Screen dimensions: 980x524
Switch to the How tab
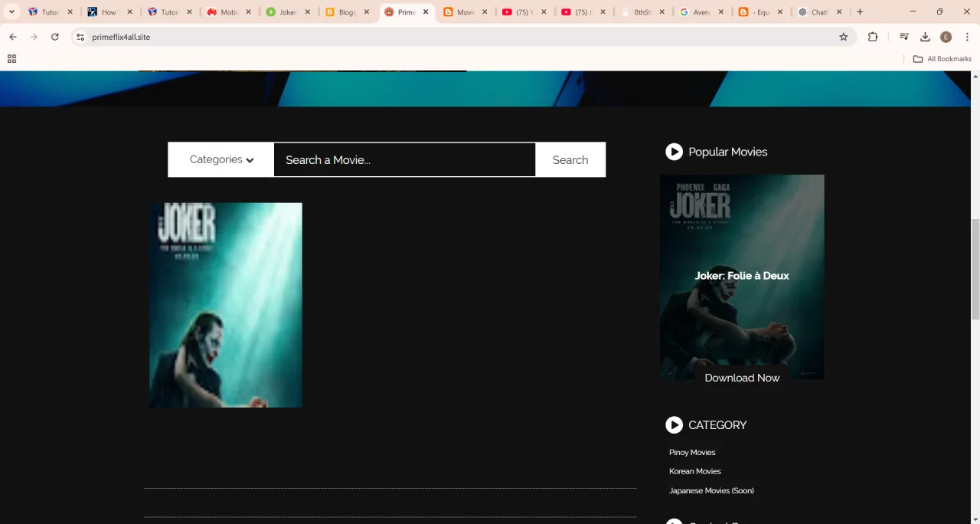coord(108,12)
